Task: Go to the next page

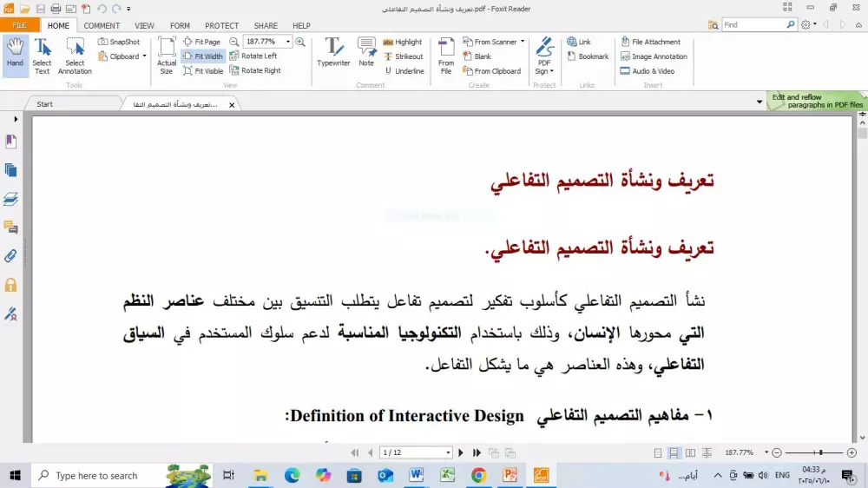Action: coord(461,452)
